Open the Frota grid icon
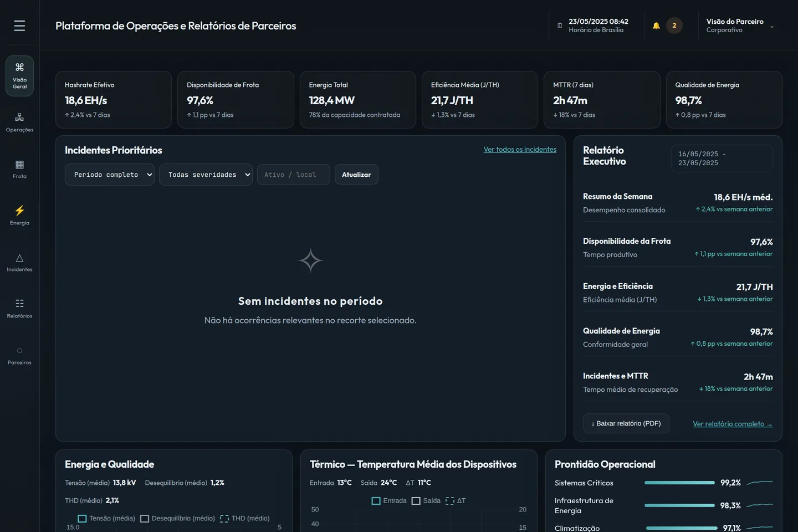 pos(19,165)
